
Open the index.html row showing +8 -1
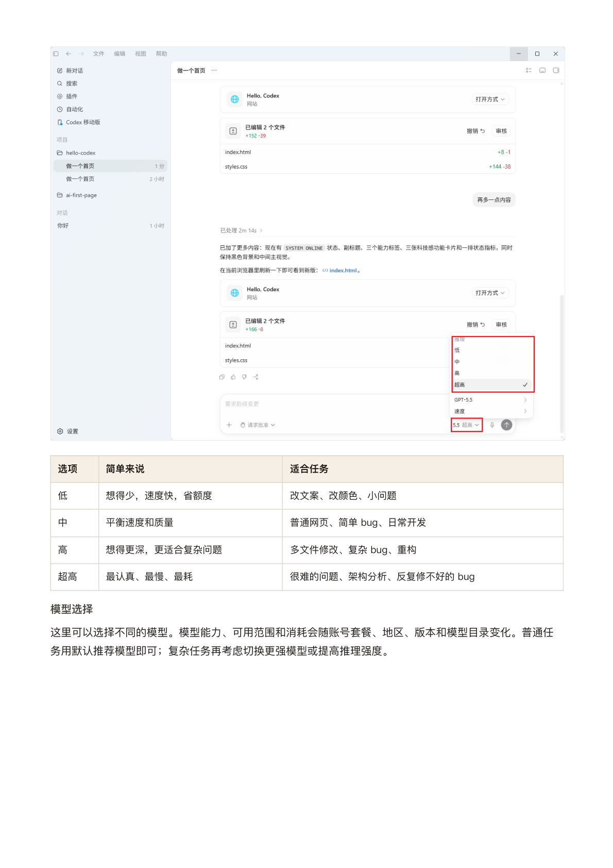(368, 152)
